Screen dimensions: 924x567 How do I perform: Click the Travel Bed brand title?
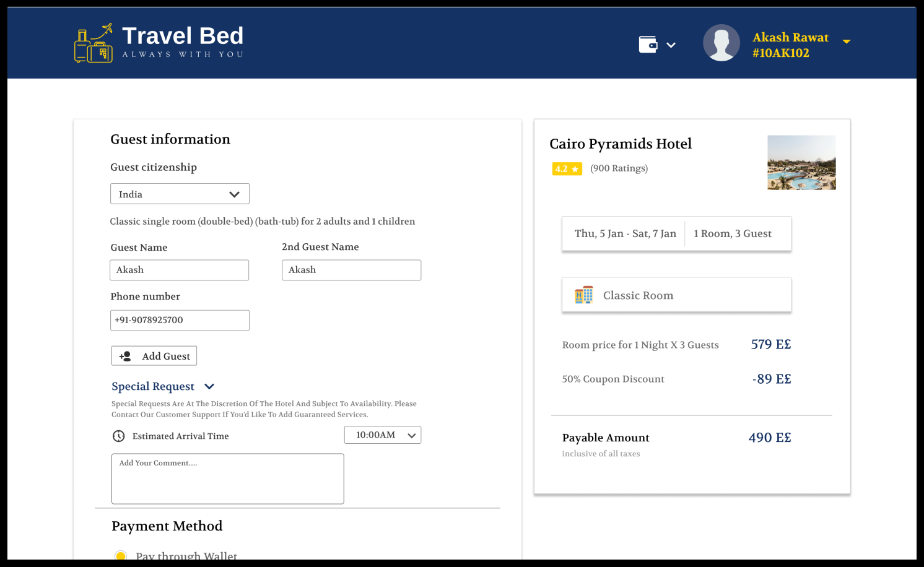point(183,36)
